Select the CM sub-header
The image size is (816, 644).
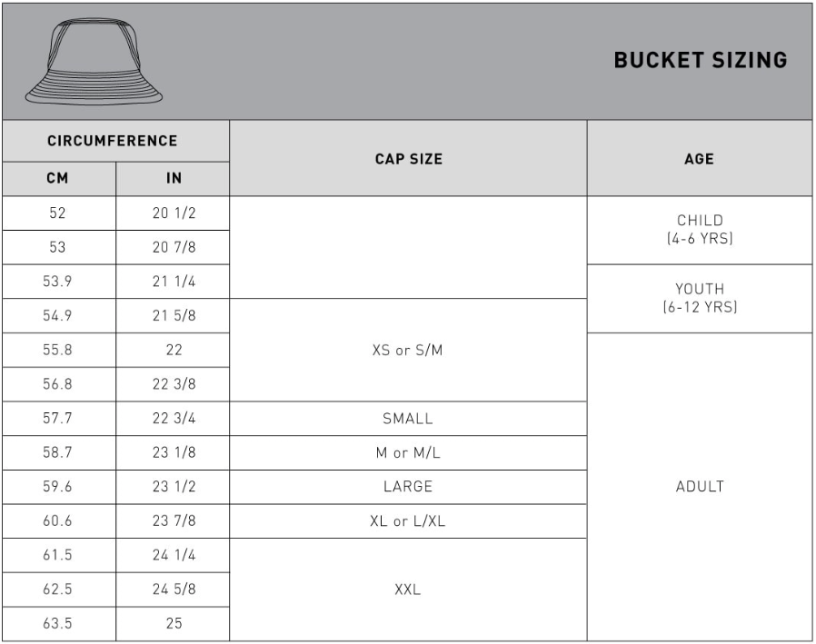tap(59, 178)
